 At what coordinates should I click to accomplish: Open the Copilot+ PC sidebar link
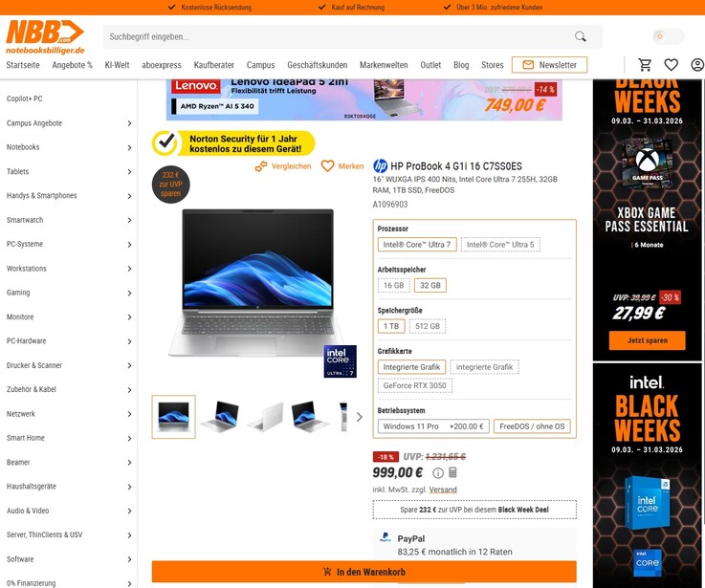point(24,98)
